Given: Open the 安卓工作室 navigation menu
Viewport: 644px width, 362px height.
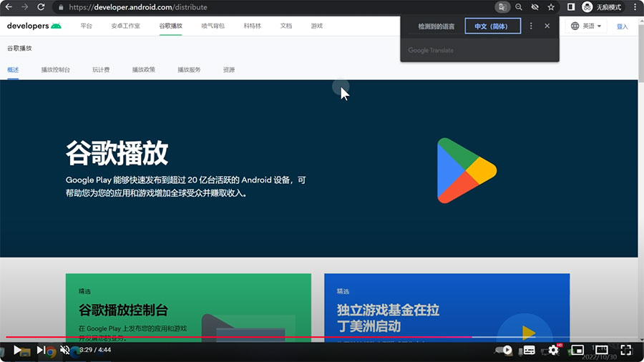Looking at the screenshot, I should coord(126,26).
